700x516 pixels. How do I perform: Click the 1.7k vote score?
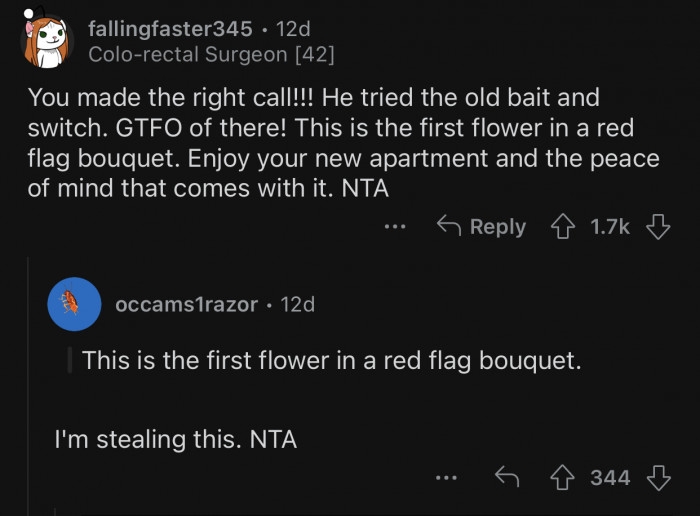click(x=610, y=227)
